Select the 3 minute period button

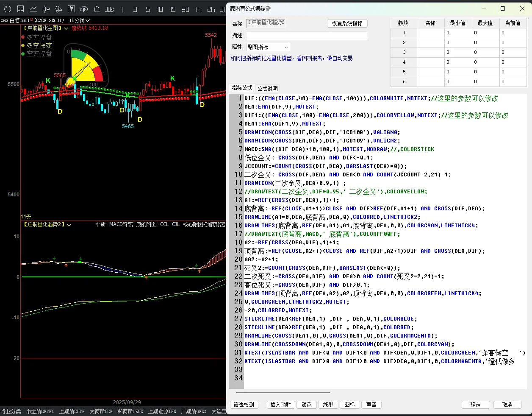(x=135, y=9)
